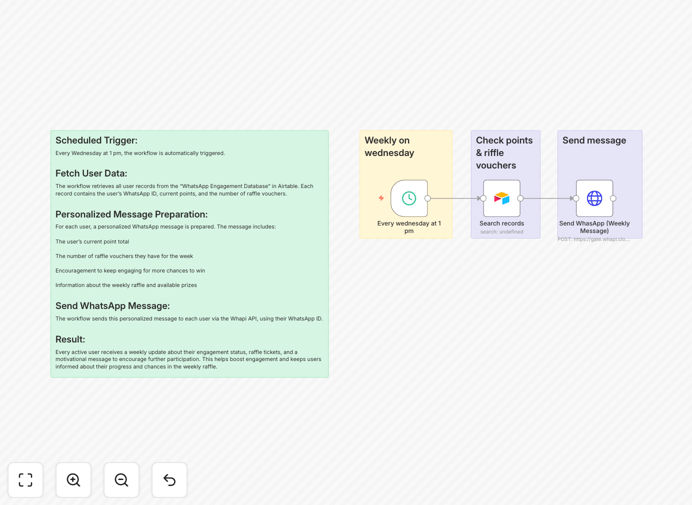
Task: Click the "Personalized Message Preparation:" heading
Action: pos(131,214)
